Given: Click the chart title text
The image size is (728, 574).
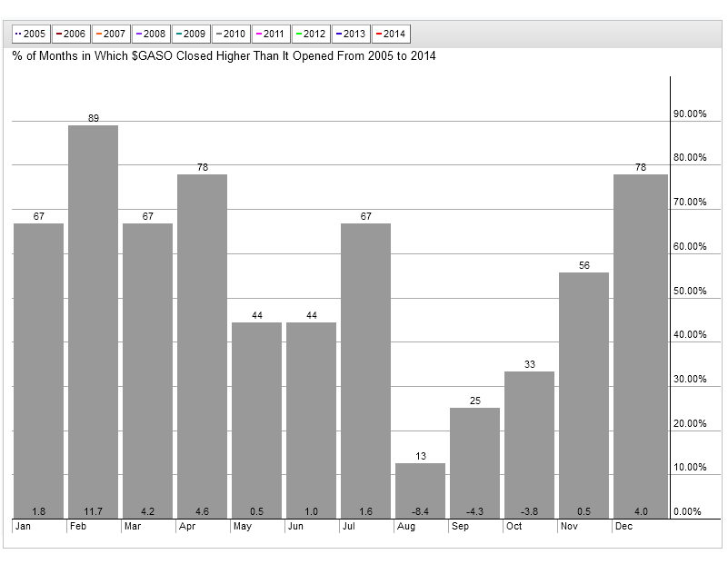Looking at the screenshot, I should (224, 56).
